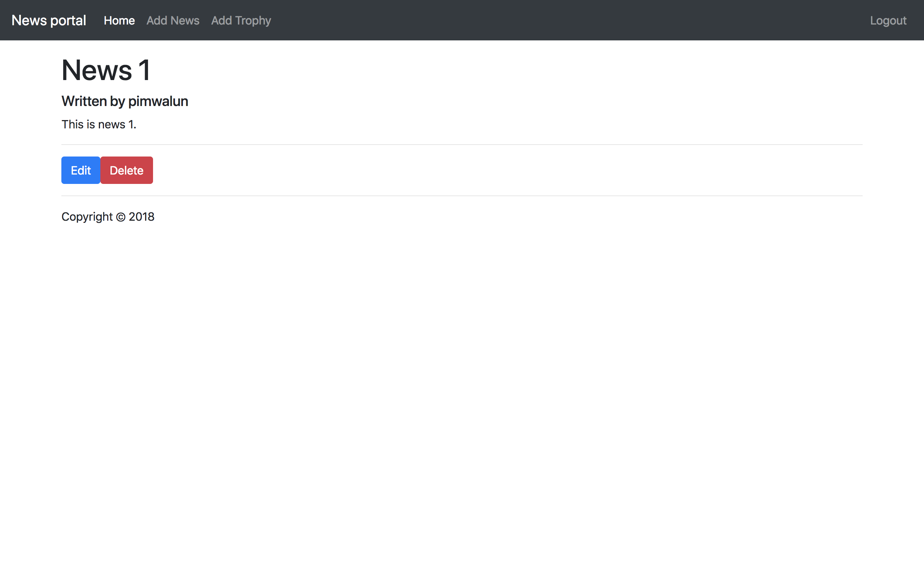The image size is (924, 577).
Task: Return home via the News portal logo
Action: pyautogui.click(x=48, y=20)
